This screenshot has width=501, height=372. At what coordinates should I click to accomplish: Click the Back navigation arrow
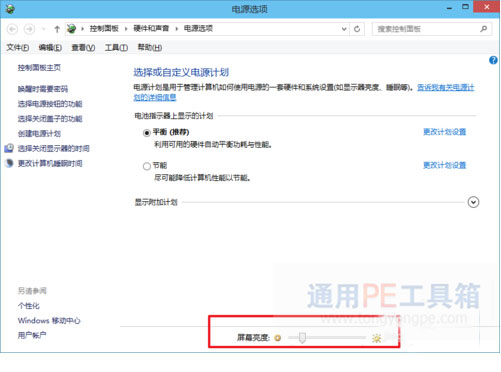12,29
